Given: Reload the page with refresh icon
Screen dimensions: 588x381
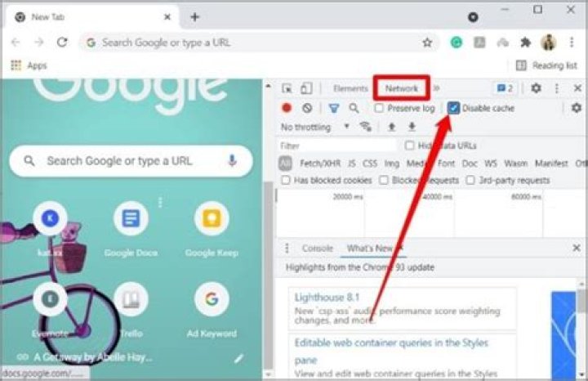Looking at the screenshot, I should [x=62, y=42].
